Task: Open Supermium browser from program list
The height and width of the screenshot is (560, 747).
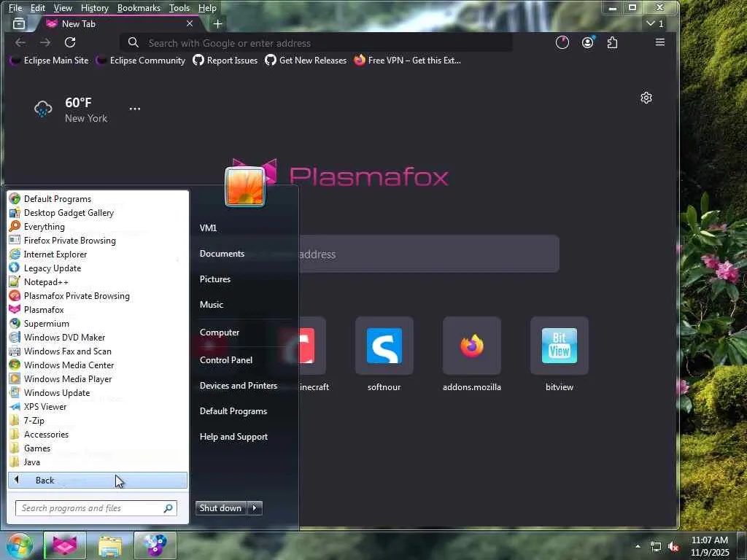Action: click(46, 323)
